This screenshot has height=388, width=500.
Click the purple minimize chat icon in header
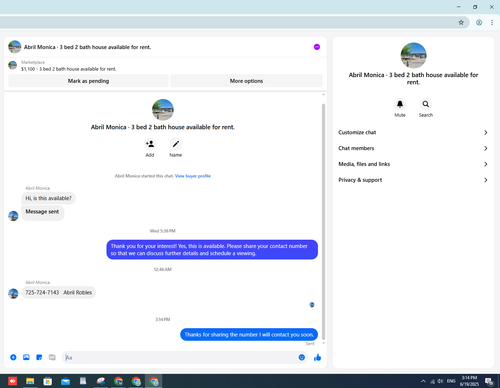tap(317, 47)
